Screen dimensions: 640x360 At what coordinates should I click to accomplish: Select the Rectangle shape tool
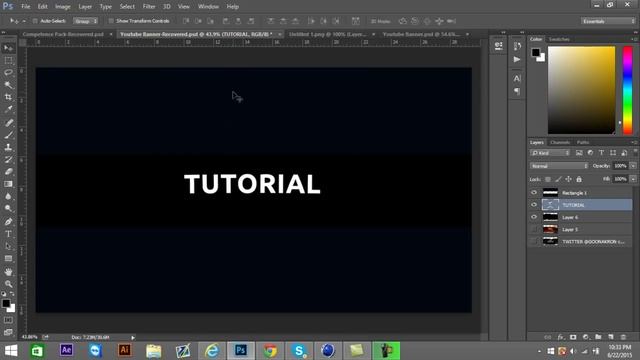tap(8, 258)
